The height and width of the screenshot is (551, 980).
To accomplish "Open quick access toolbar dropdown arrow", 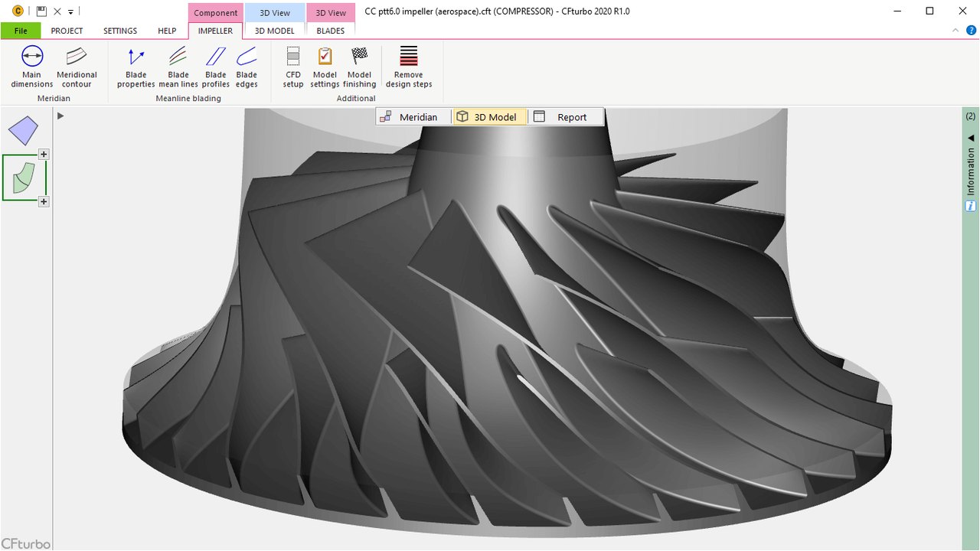I will [x=70, y=12].
